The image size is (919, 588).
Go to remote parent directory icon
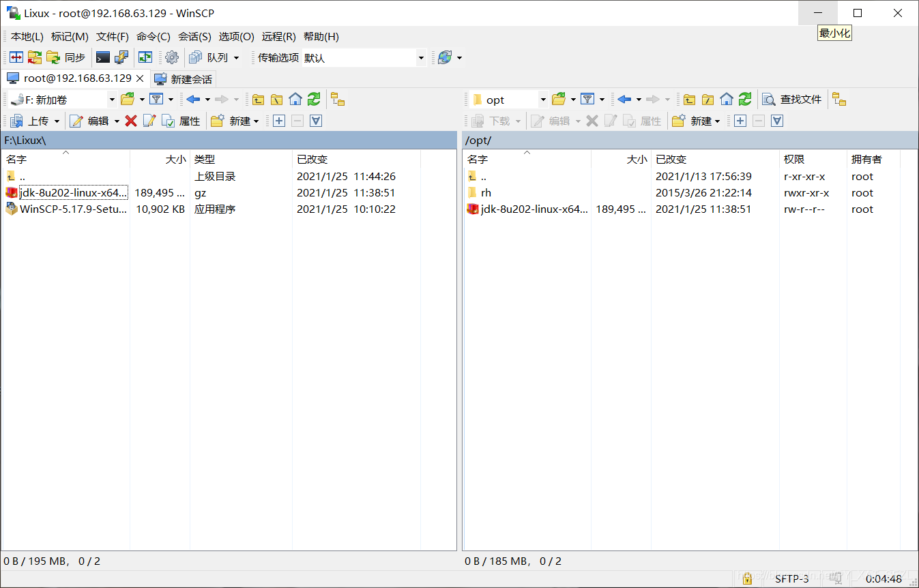[690, 100]
